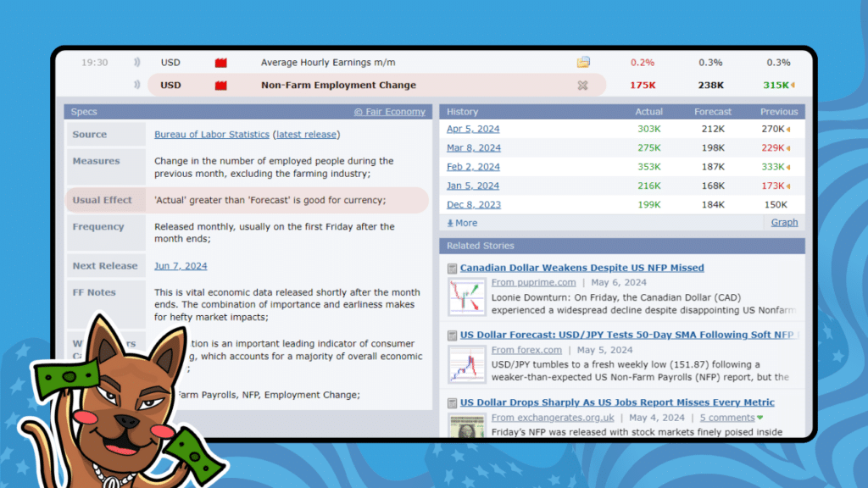Click the news sheet icon beside US Dollar Drops story

pyautogui.click(x=452, y=402)
